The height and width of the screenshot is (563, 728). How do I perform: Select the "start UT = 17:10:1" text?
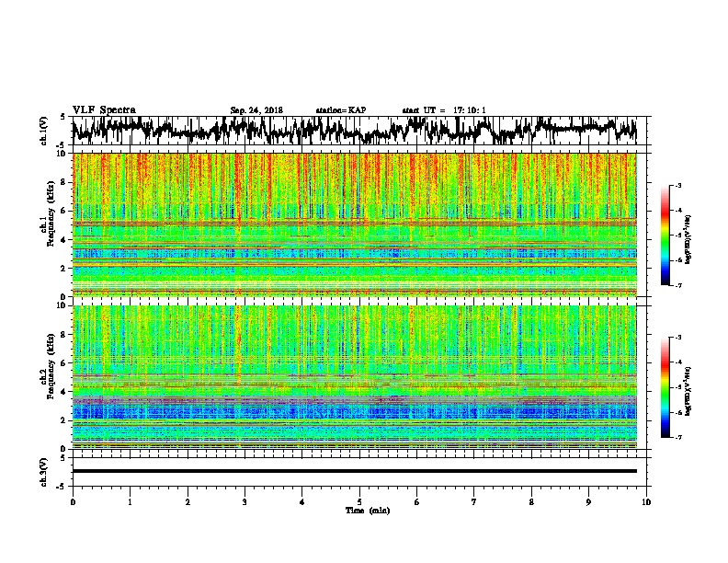tap(444, 110)
